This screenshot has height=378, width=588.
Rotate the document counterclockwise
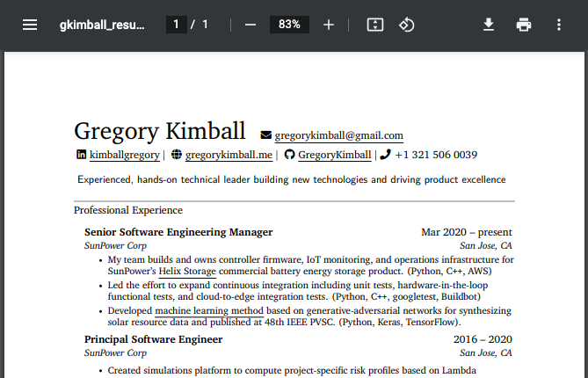click(406, 25)
